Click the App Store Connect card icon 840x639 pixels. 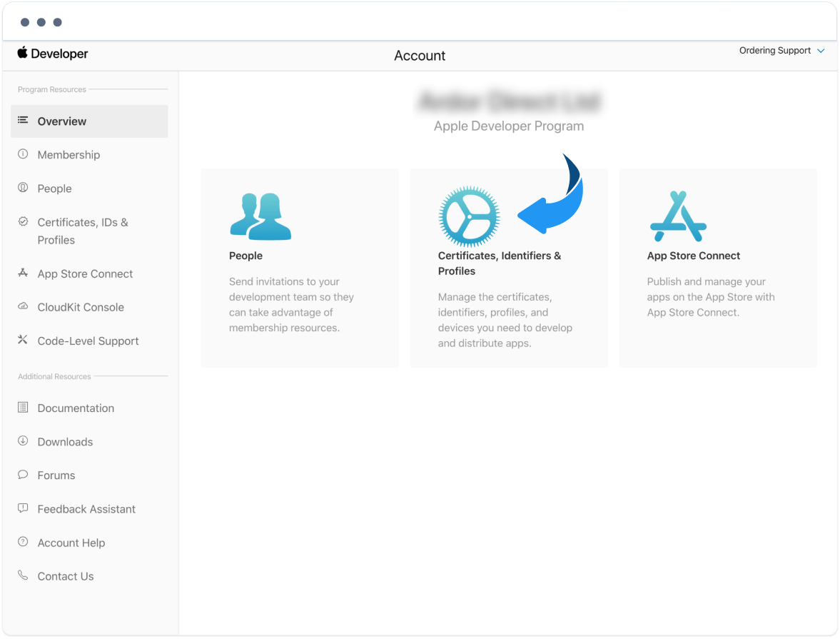click(x=678, y=216)
